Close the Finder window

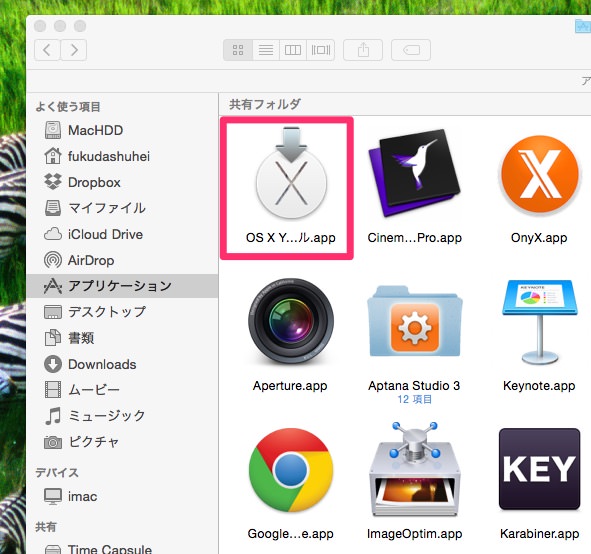tap(40, 26)
